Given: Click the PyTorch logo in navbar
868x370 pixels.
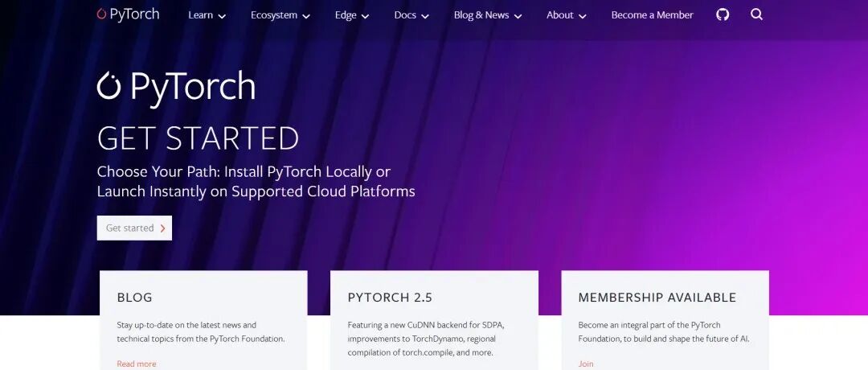Looking at the screenshot, I should coord(128,15).
